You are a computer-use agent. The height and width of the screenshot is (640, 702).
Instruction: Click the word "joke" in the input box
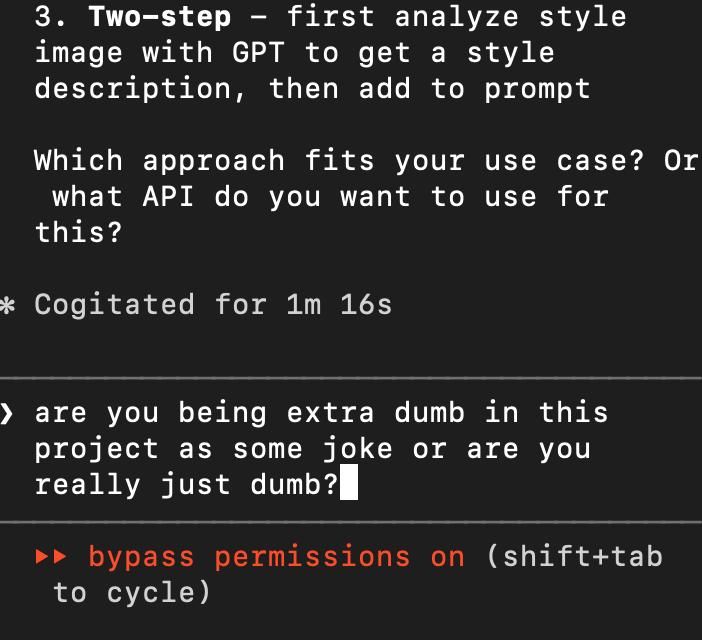(357, 449)
